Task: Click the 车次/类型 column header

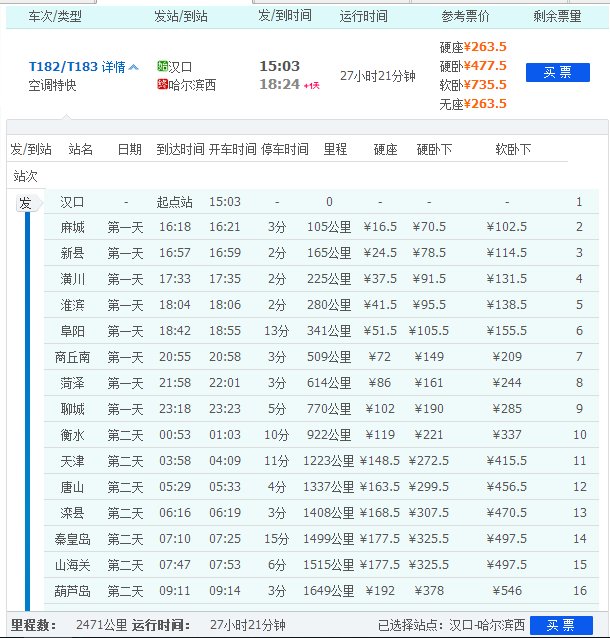Action: tap(55, 17)
